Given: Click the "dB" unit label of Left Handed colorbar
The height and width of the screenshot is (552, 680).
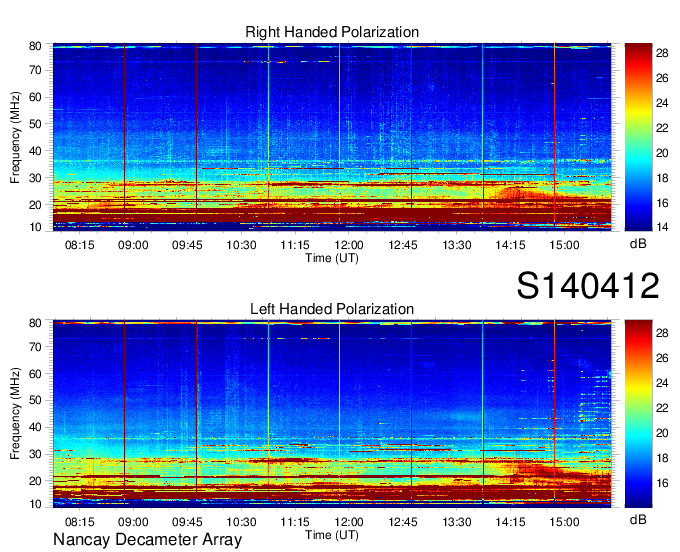Looking at the screenshot, I should tap(638, 519).
